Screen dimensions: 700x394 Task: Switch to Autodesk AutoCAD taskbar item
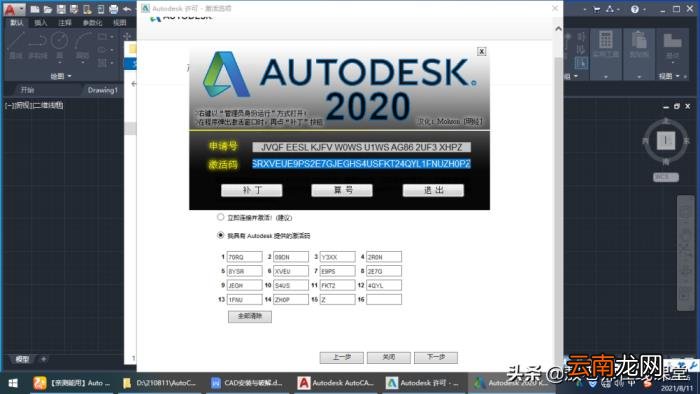[336, 383]
